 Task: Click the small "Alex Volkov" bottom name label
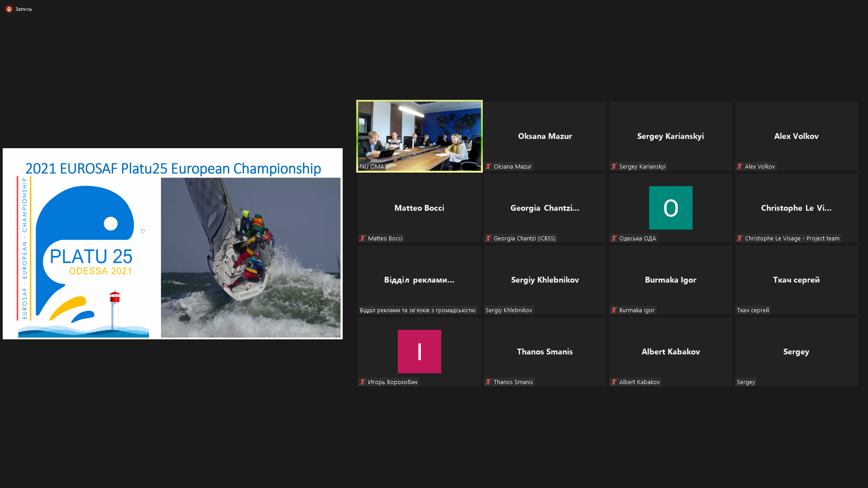760,167
